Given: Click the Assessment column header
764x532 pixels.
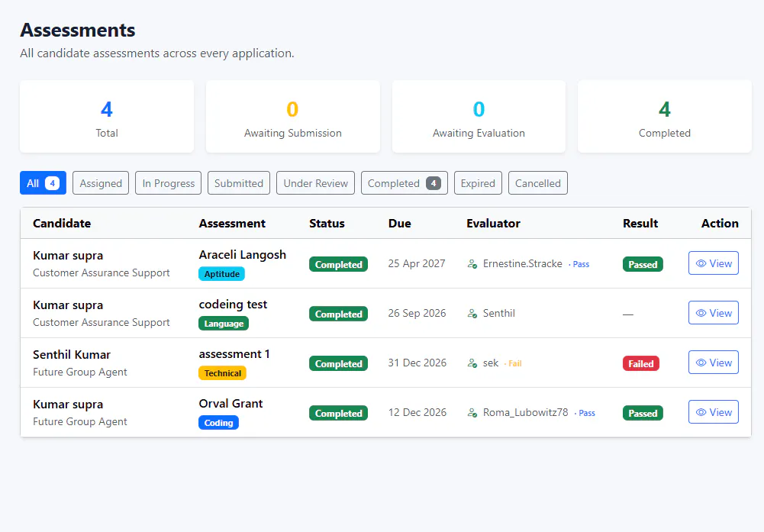Looking at the screenshot, I should 232,224.
